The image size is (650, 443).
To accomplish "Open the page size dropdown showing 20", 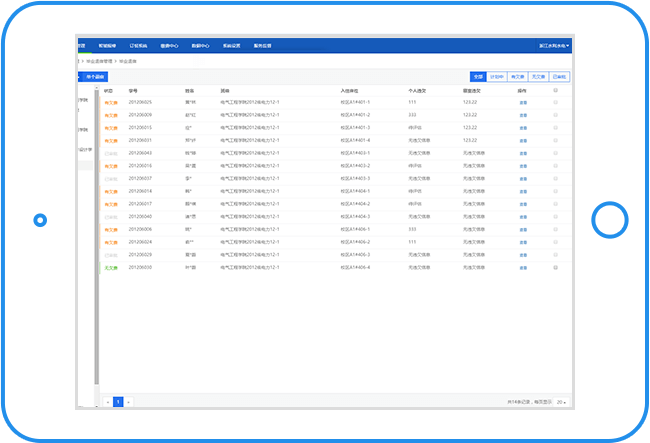I will tap(561, 402).
